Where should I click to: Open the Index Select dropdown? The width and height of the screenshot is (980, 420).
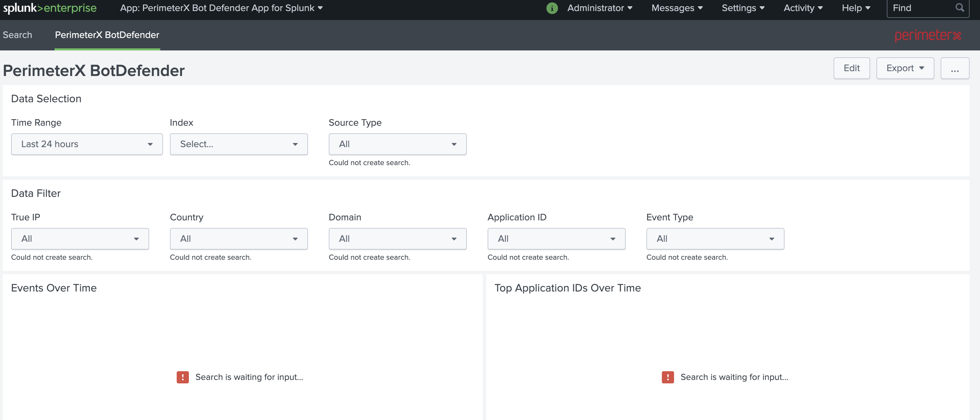pos(239,144)
